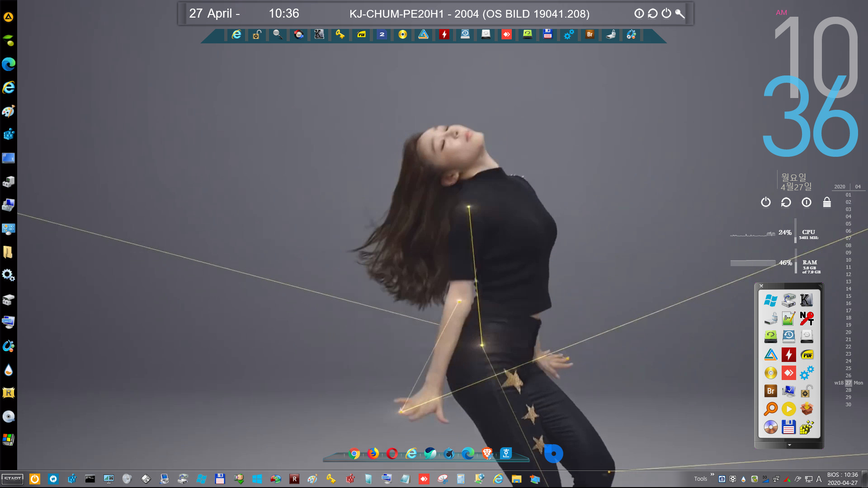Screen dimensions: 868x488
Task: Click the shutdown power icon under the clock widget
Action: 765,202
